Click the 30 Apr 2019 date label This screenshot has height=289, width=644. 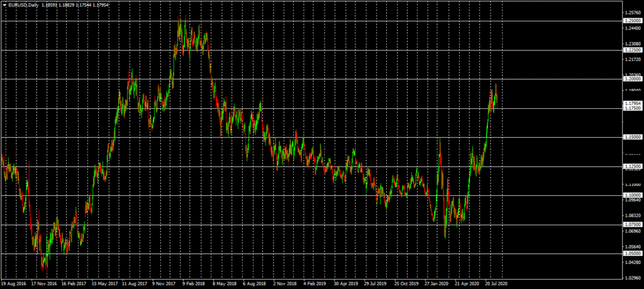(x=347, y=284)
